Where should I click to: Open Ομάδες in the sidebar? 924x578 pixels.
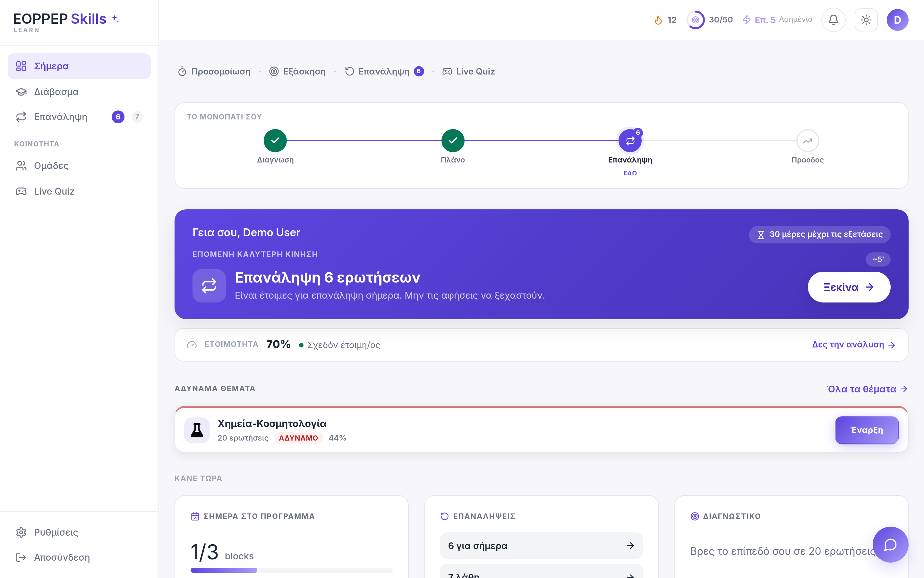pyautogui.click(x=79, y=165)
